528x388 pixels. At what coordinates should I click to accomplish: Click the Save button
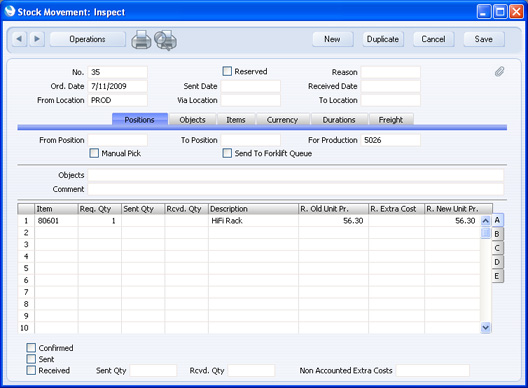coord(484,39)
